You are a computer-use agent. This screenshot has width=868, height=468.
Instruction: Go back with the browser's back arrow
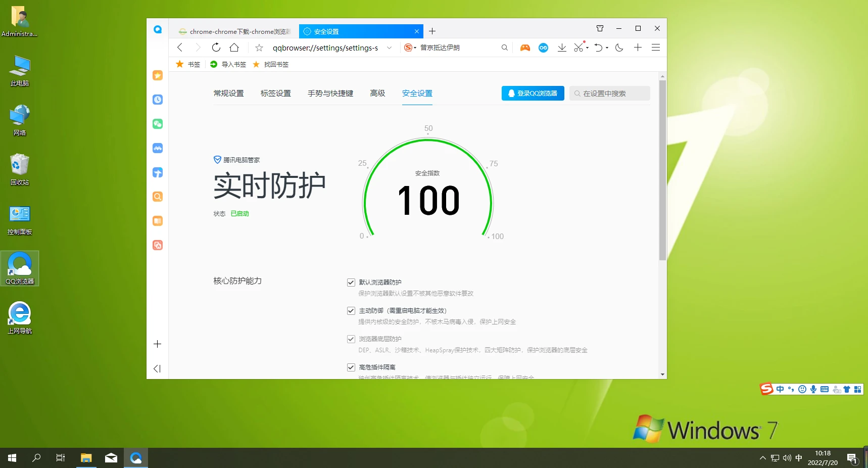(x=180, y=48)
